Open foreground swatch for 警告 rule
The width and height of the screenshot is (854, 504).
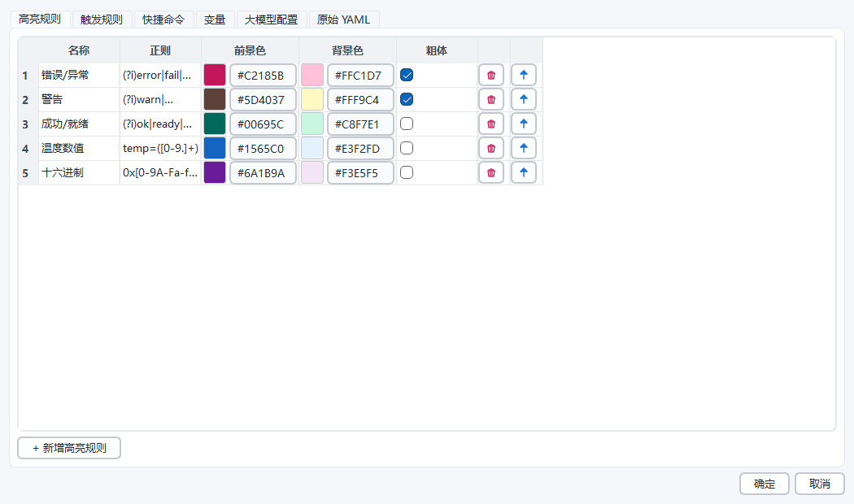[215, 100]
